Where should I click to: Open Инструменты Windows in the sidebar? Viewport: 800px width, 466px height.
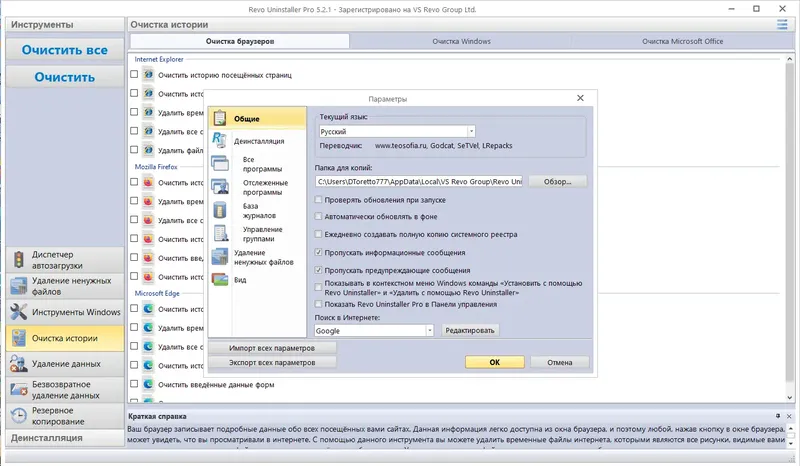65,312
